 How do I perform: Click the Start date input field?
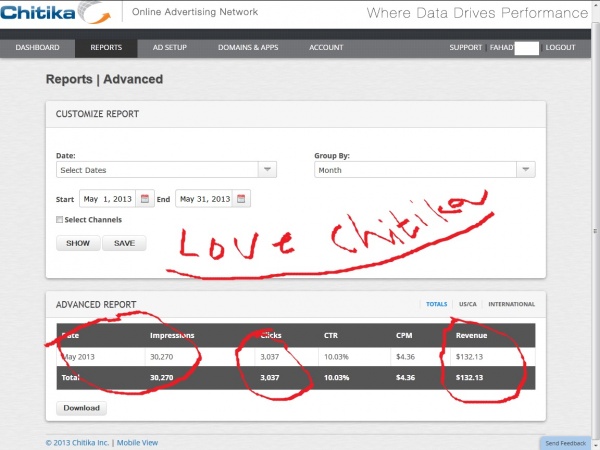[x=108, y=199]
